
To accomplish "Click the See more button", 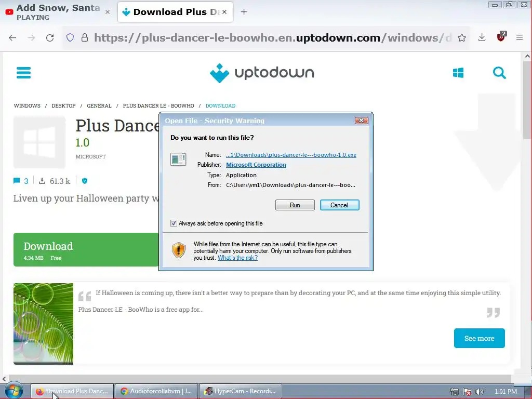I will (x=479, y=338).
